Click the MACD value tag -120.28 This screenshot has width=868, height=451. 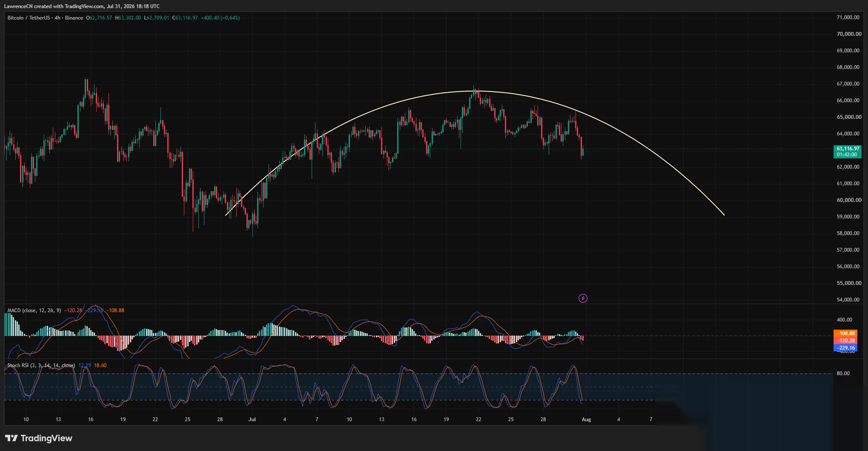[845, 341]
